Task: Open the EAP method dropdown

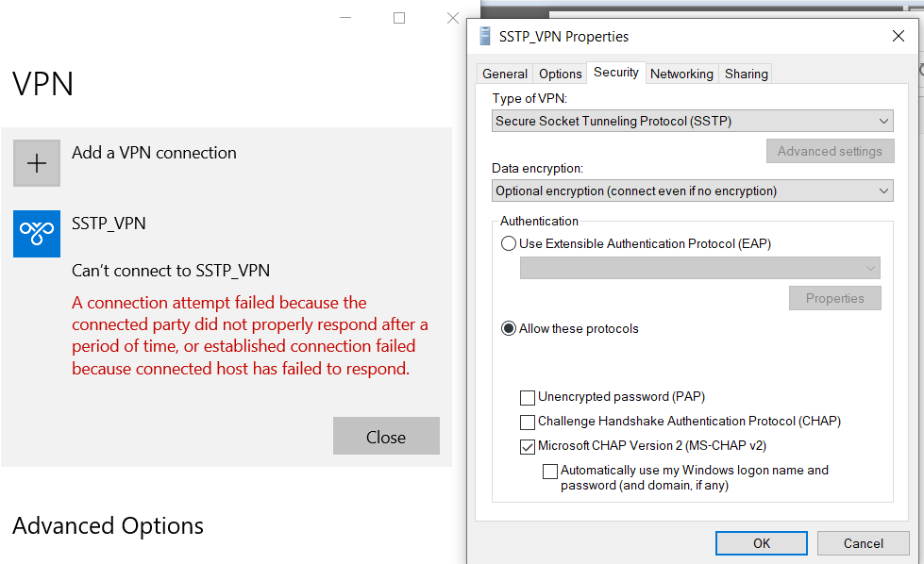Action: click(699, 268)
